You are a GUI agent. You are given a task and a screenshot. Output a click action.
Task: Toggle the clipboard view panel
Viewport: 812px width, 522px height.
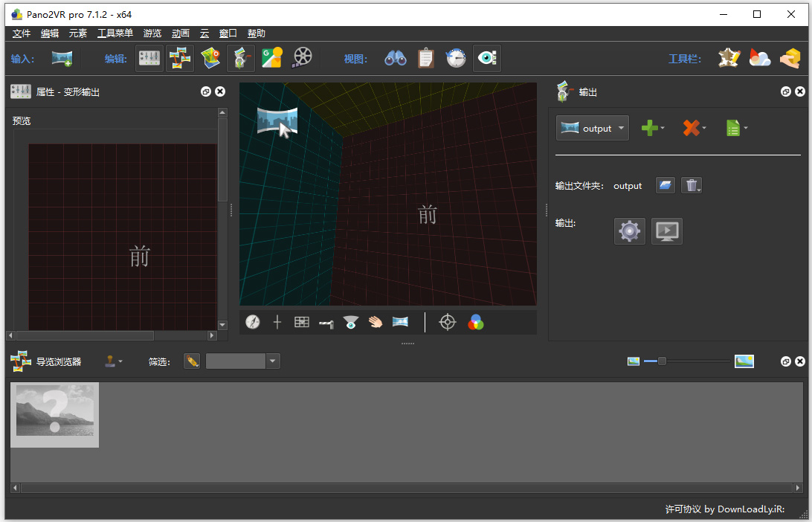(425, 58)
